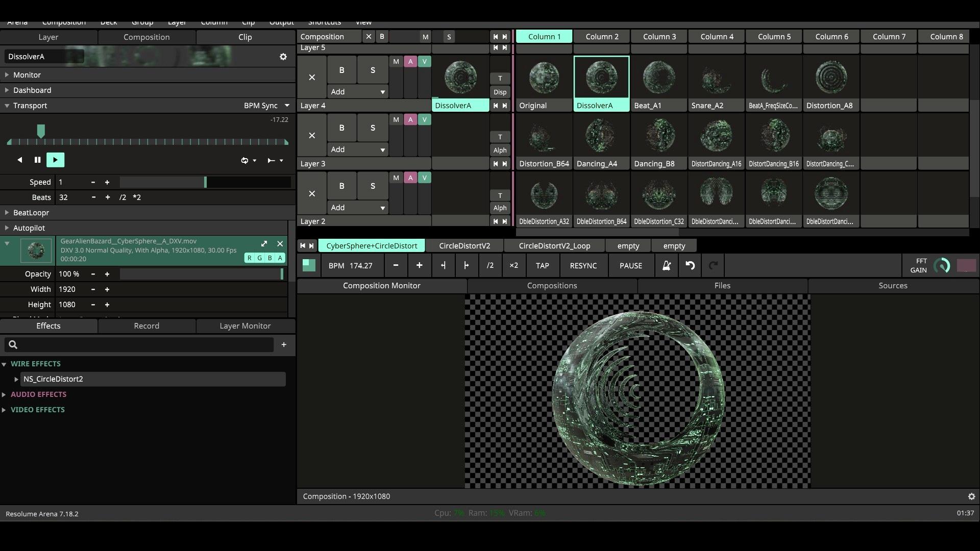Open composition monitor settings gear
Image resolution: width=980 pixels, height=551 pixels.
pyautogui.click(x=971, y=496)
